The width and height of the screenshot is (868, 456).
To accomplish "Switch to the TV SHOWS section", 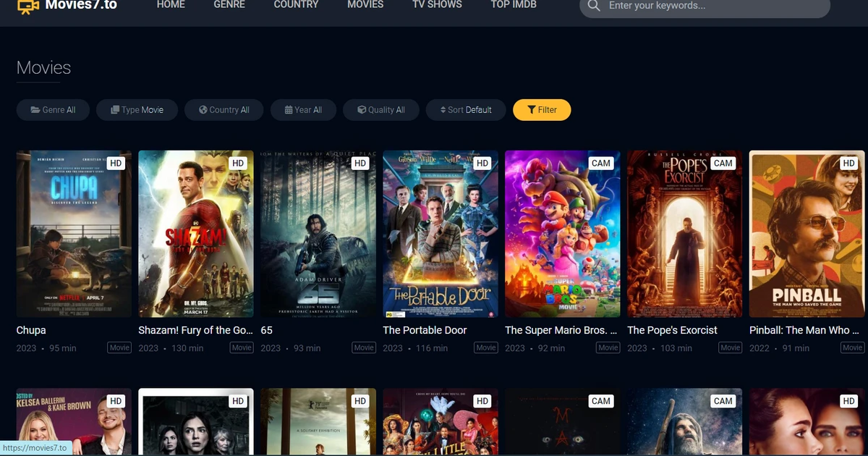I will [436, 5].
